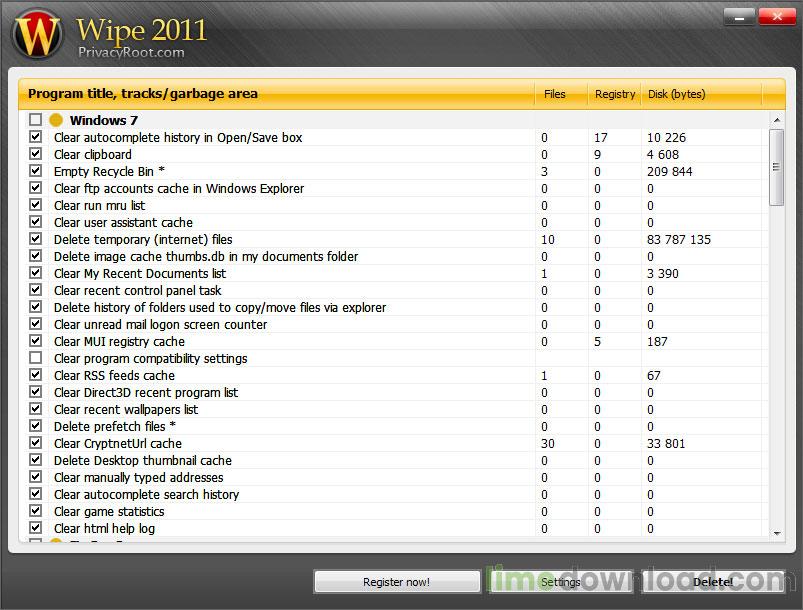
Task: Uncheck Delete history of folders used to copy/move checkbox
Action: click(x=35, y=307)
